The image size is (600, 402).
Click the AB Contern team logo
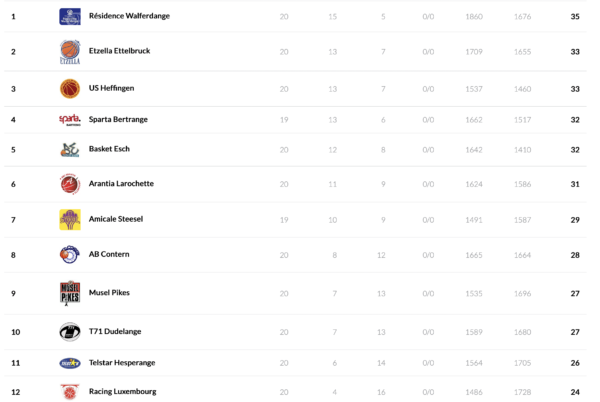(x=70, y=255)
